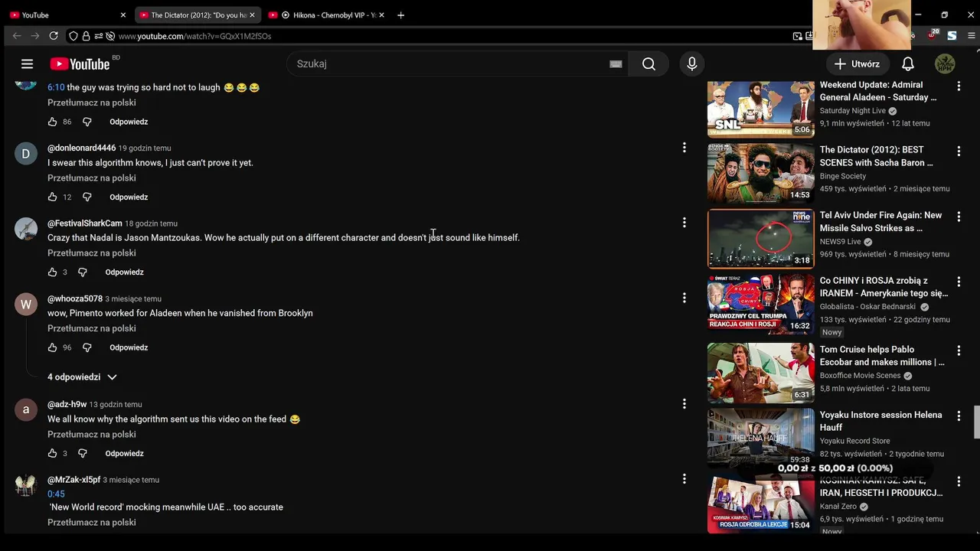Translate FestivalSharkCam comment to Polish

[x=92, y=253]
